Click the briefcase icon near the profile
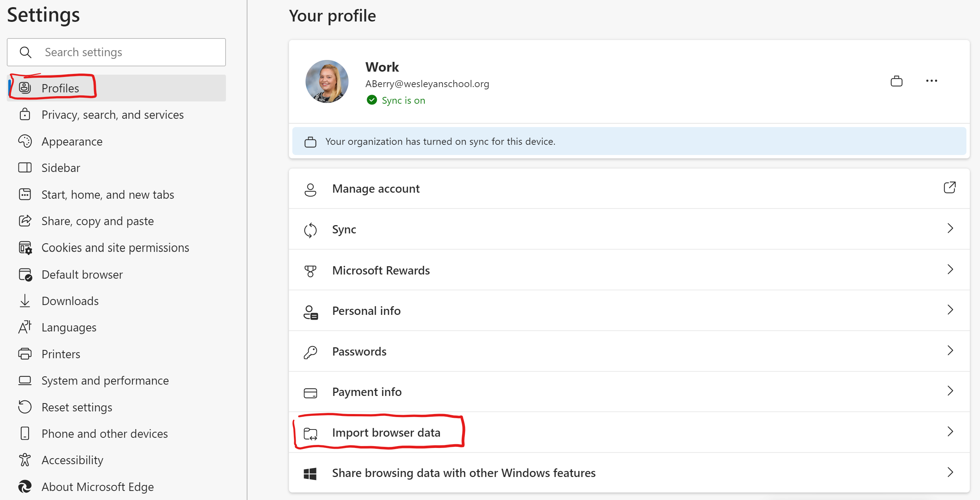980x500 pixels. pos(897,81)
